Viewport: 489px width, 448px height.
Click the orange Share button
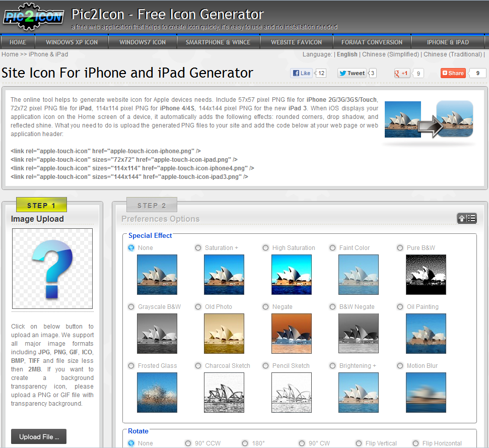coord(452,73)
